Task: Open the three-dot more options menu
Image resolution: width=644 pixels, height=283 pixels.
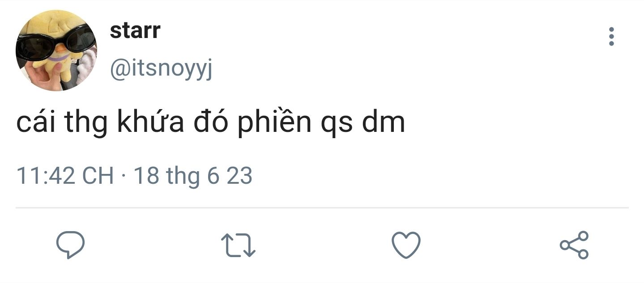Action: click(611, 36)
